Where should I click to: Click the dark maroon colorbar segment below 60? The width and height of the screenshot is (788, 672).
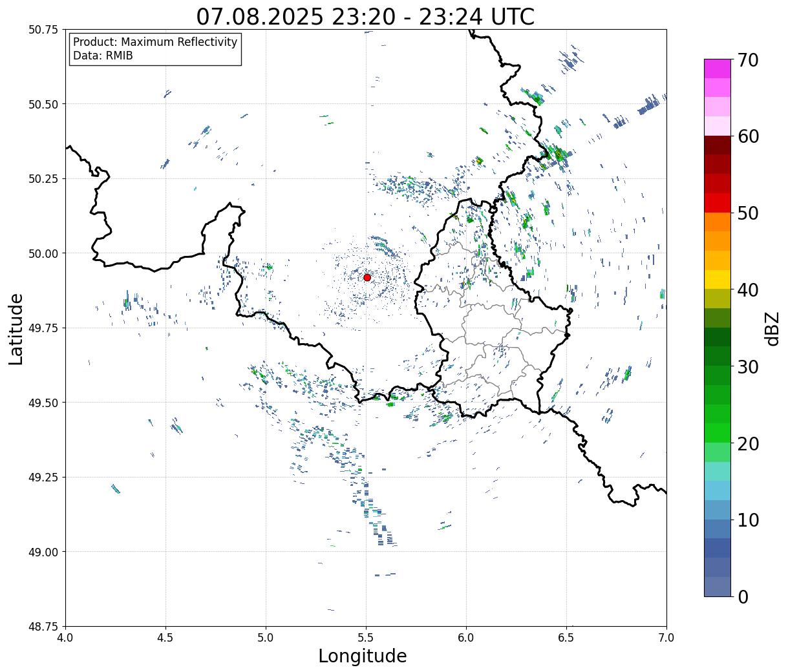pyautogui.click(x=718, y=145)
